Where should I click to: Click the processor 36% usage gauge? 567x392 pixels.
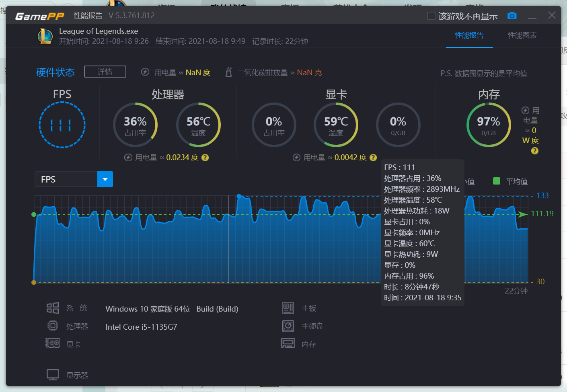[135, 125]
